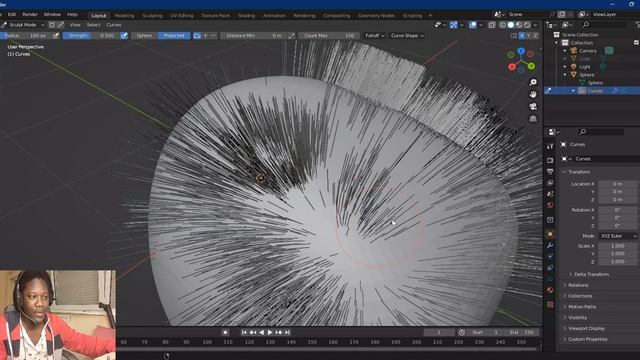Select the Sphere brush button
640x360 pixels.
coord(144,36)
